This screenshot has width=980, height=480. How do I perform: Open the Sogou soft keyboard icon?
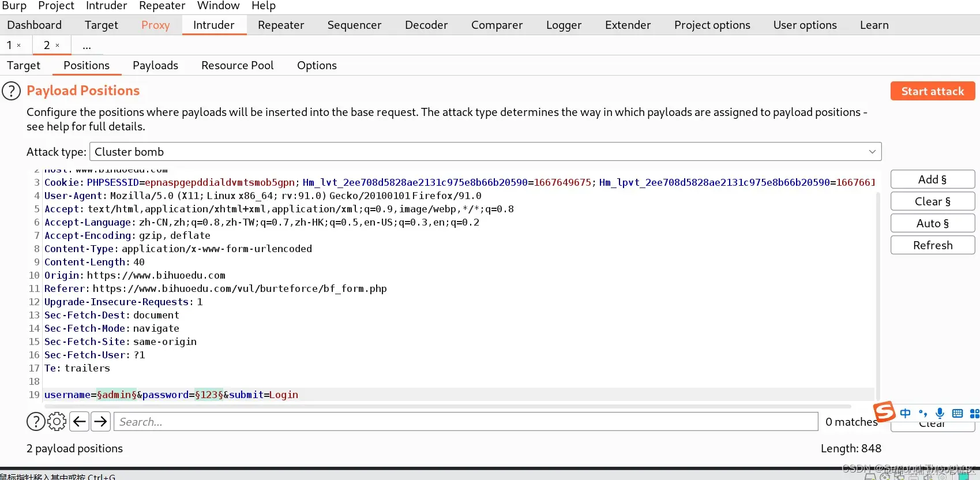point(958,413)
